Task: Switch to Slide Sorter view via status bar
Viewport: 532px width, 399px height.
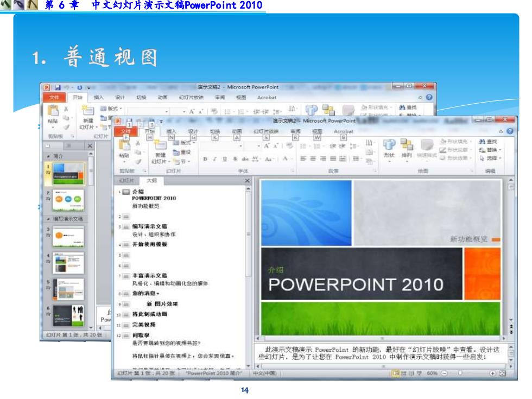Action: pyautogui.click(x=404, y=373)
